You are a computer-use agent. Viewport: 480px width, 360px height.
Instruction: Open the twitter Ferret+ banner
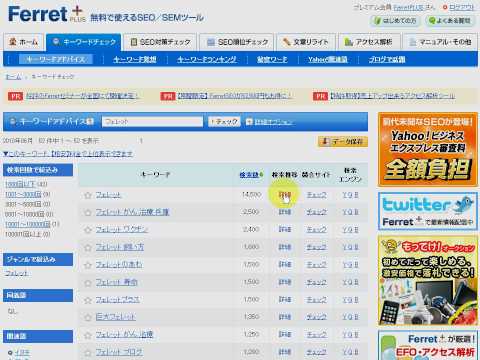click(x=428, y=211)
